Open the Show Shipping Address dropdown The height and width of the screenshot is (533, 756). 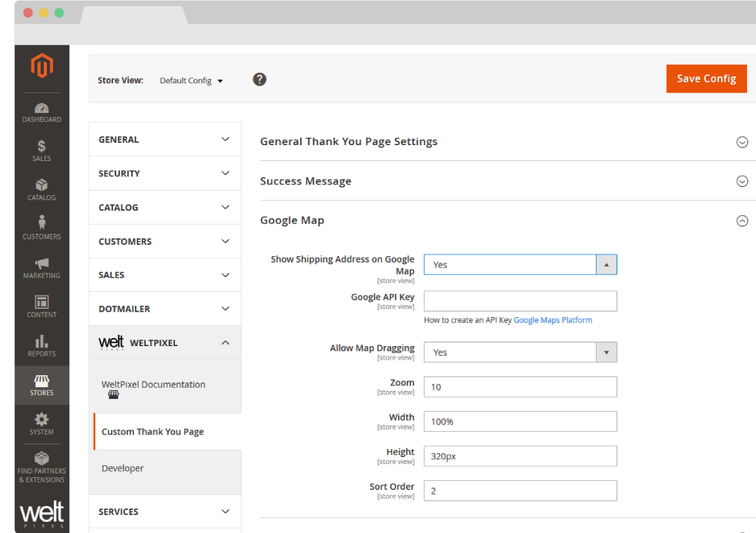(520, 264)
